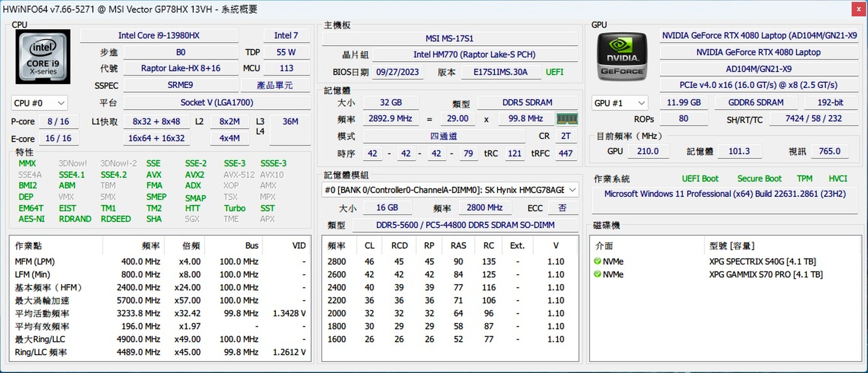Click the XPG GAMMIX S70 PRO drive entry
The image size is (868, 373).
[766, 274]
